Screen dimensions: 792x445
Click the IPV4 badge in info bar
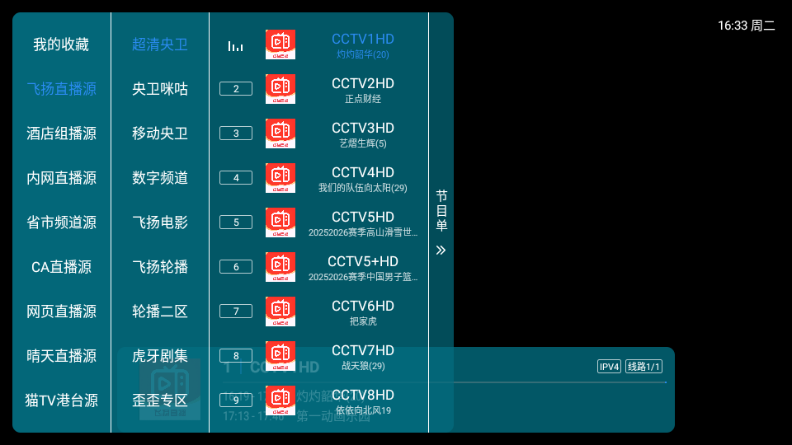click(609, 367)
